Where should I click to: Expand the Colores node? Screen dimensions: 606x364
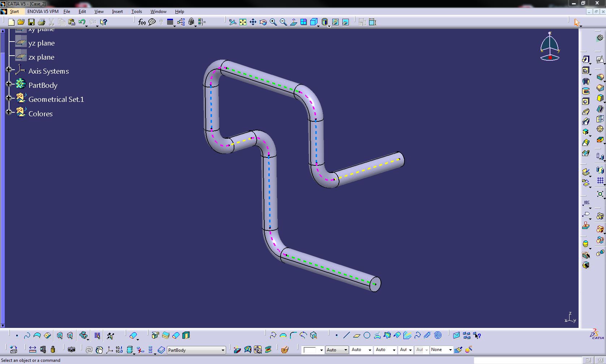click(x=9, y=112)
